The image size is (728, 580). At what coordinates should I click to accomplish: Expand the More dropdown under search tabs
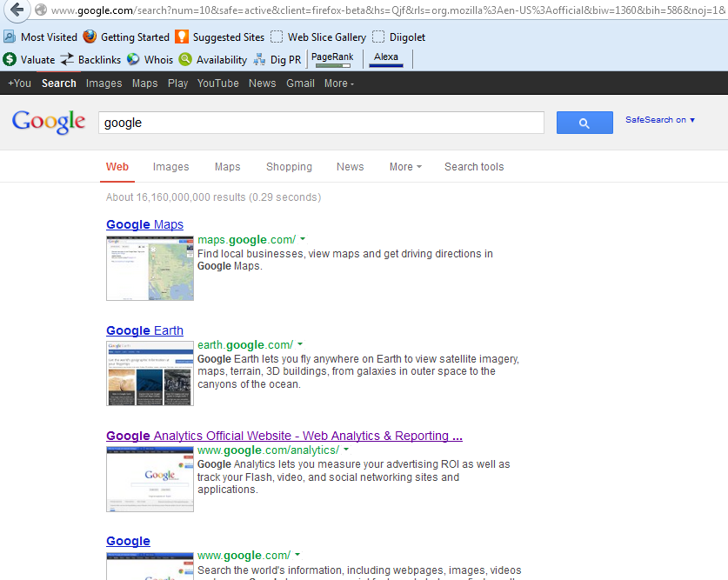tap(405, 167)
